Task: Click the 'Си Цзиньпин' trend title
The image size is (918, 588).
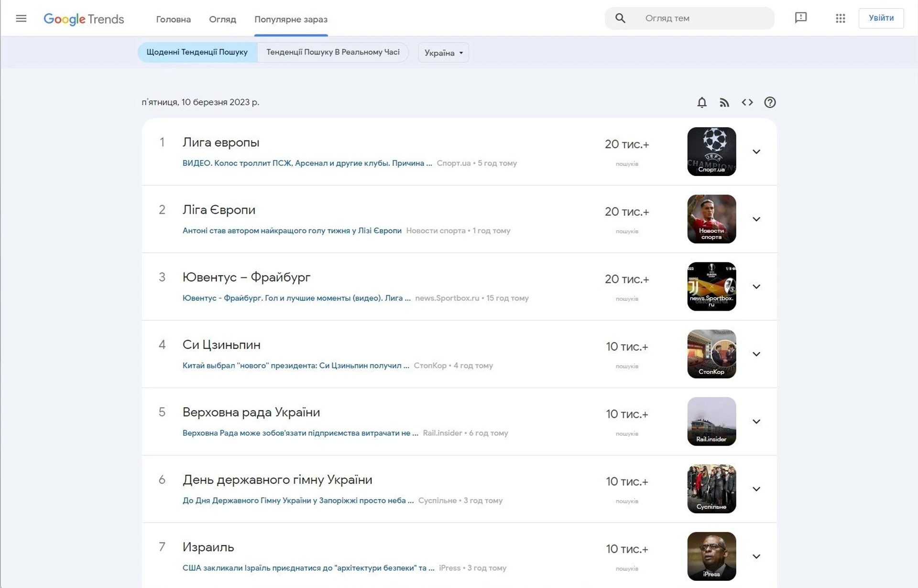Action: pos(221,345)
